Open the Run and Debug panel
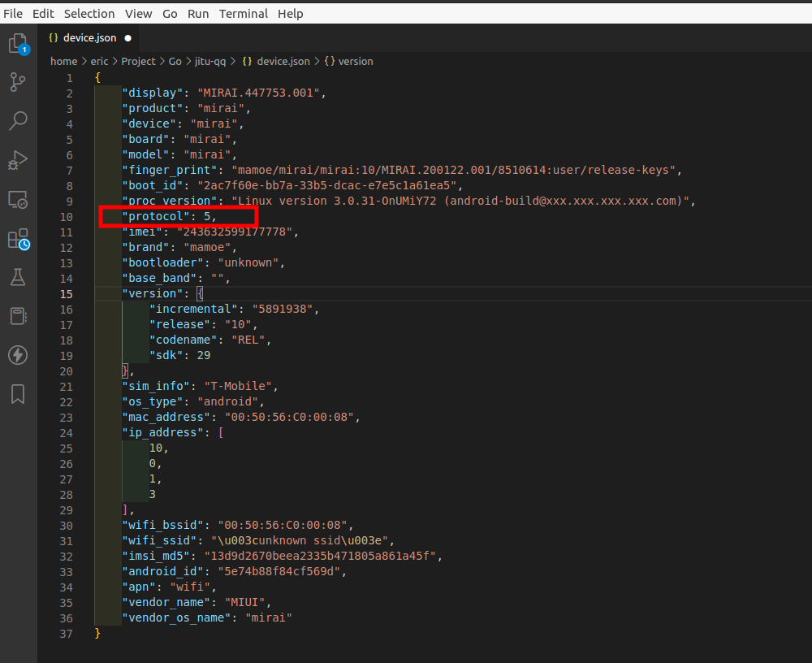The height and width of the screenshot is (663, 812). 17,160
